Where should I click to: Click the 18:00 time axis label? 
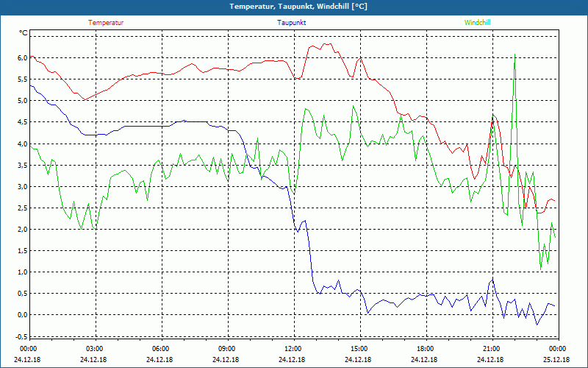tap(425, 349)
